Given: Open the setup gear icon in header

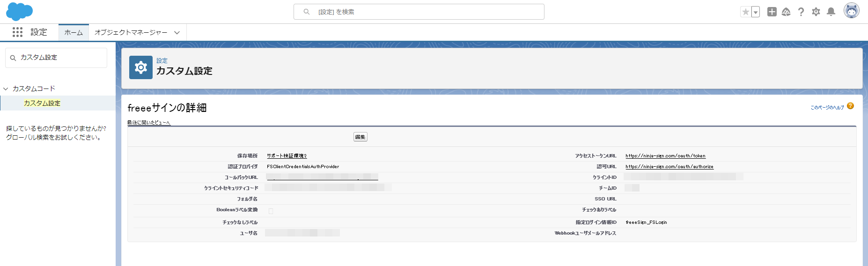Looking at the screenshot, I should [x=816, y=12].
